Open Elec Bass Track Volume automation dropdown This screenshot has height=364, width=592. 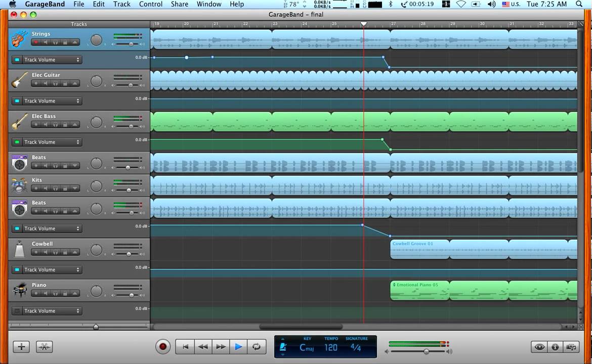[52, 142]
